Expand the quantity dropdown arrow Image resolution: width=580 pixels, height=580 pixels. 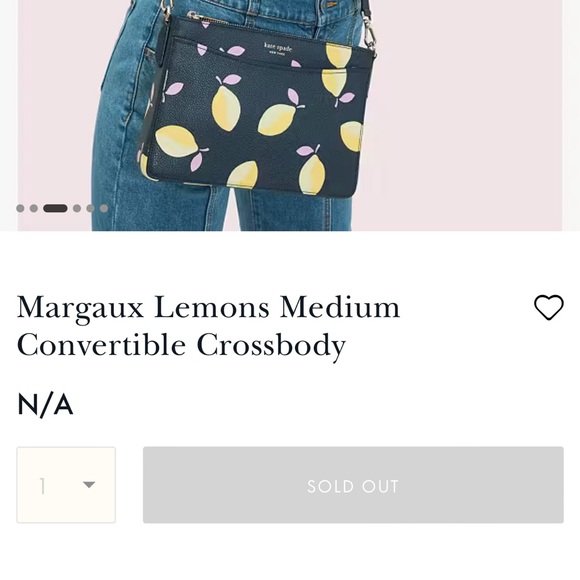pyautogui.click(x=89, y=485)
